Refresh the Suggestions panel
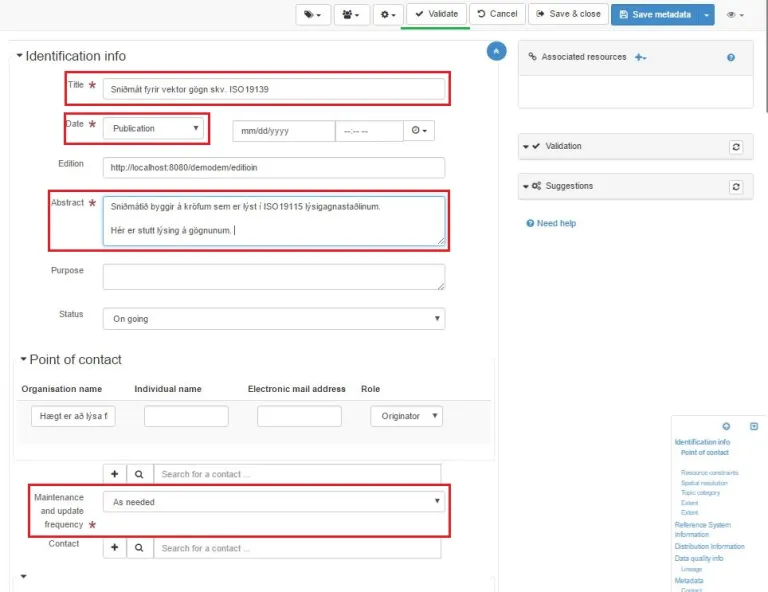 point(736,187)
